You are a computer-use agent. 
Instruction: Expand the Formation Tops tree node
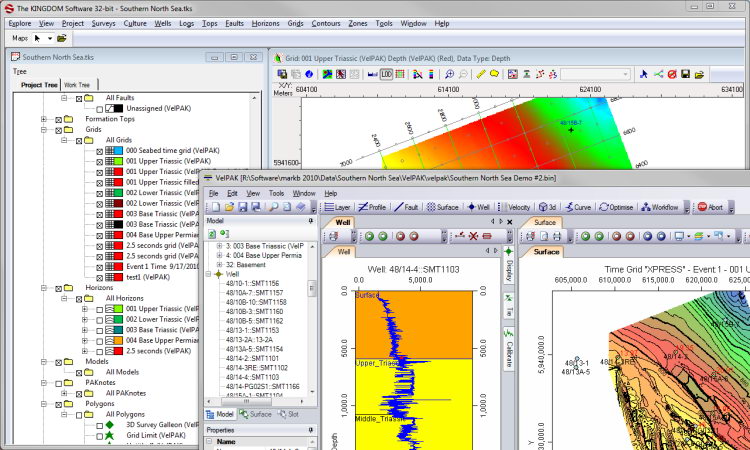tap(43, 119)
